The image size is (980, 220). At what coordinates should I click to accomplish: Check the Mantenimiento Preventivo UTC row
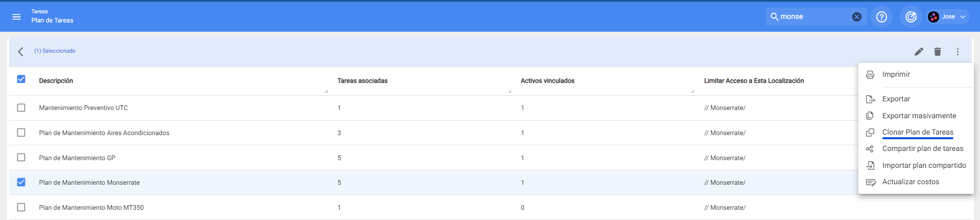[21, 108]
